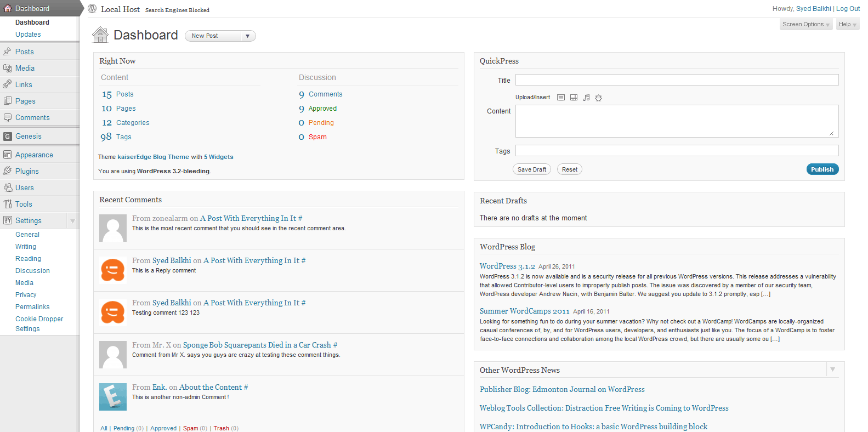Click the Genesis icon in sidebar

(x=7, y=137)
